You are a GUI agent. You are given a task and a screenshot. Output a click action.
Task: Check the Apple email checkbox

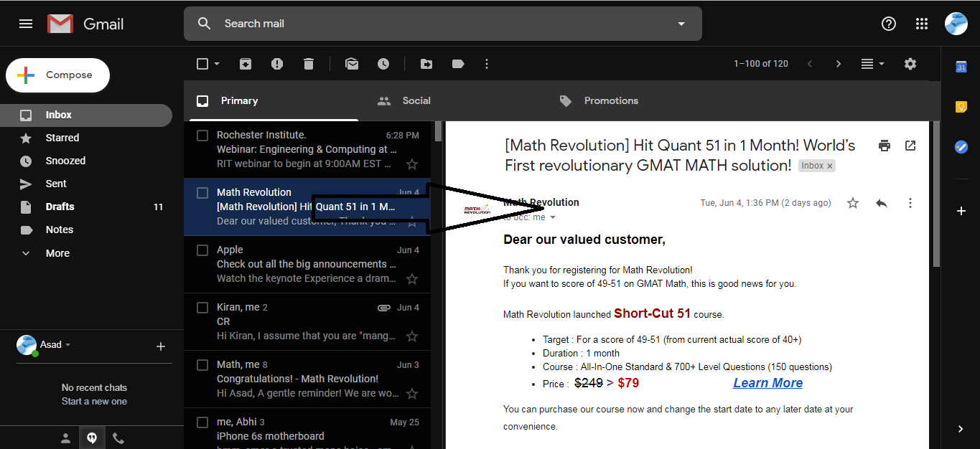coord(202,250)
